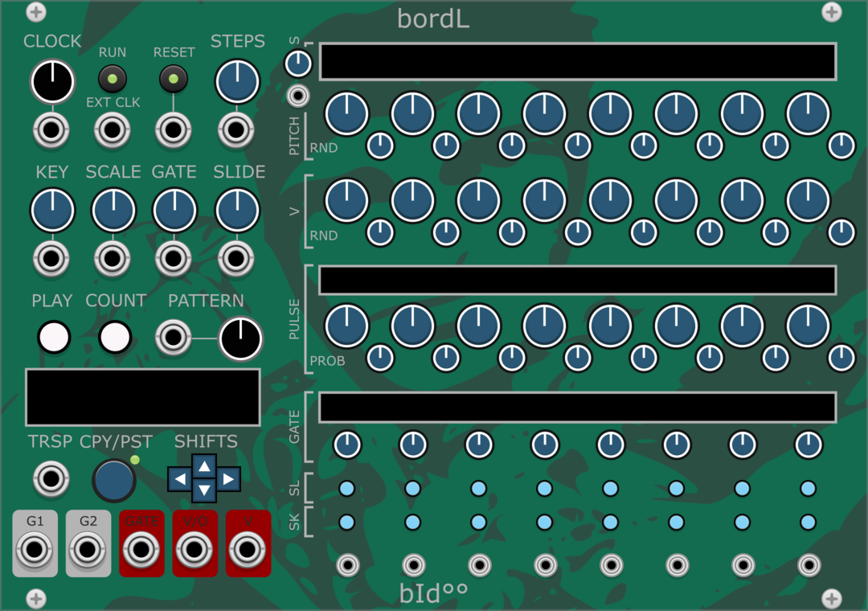868x611 pixels.
Task: Click the PULSE section black display
Action: click(x=577, y=280)
